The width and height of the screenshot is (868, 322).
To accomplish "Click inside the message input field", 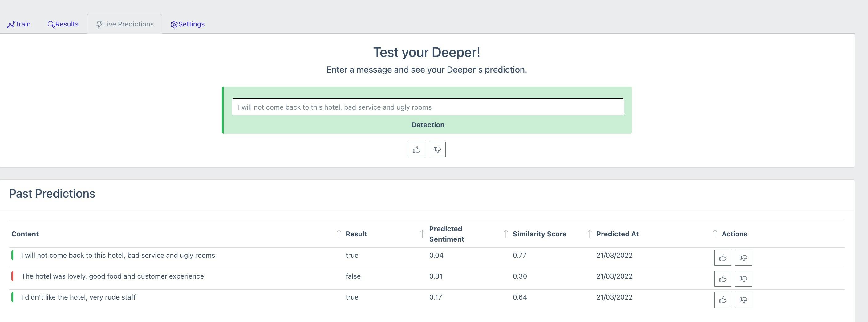I will (x=428, y=107).
